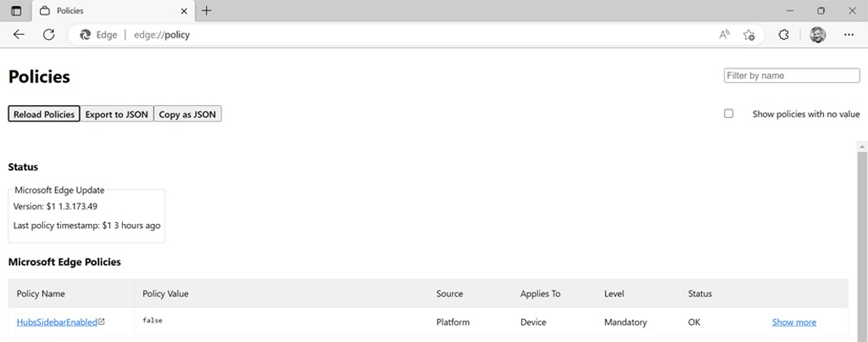Close the Policies tab
868x342 pixels.
(184, 11)
